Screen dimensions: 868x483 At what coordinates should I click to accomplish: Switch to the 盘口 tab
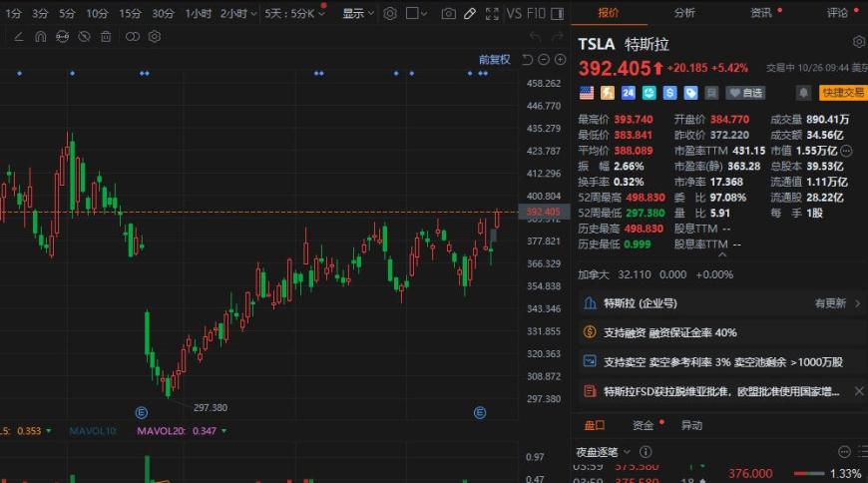pos(594,425)
